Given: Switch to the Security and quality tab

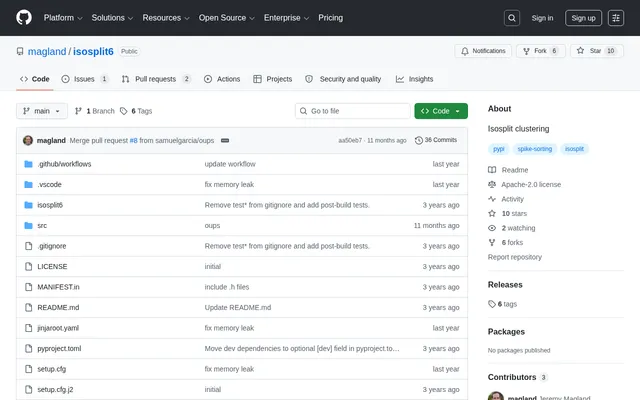Looking at the screenshot, I should coord(343,79).
